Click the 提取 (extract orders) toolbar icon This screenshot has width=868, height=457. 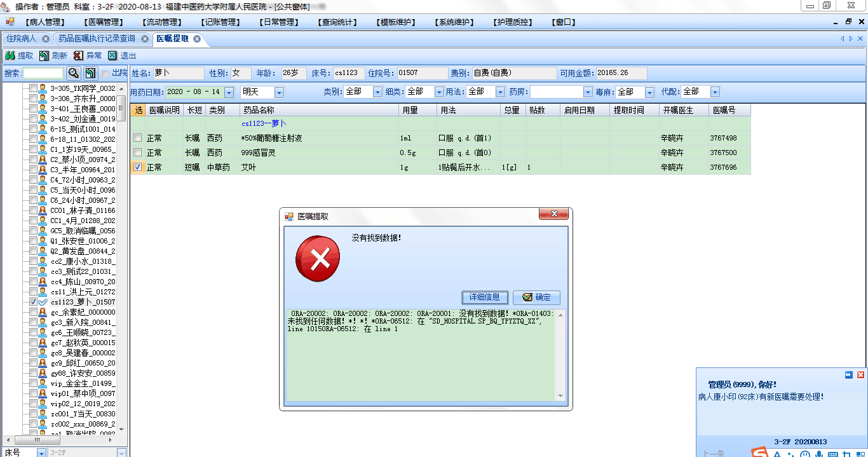10,56
